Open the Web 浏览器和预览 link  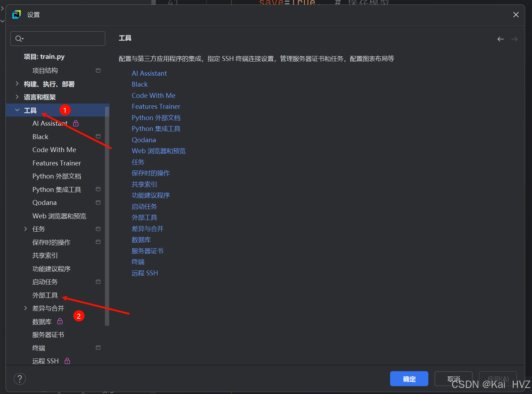pos(159,151)
